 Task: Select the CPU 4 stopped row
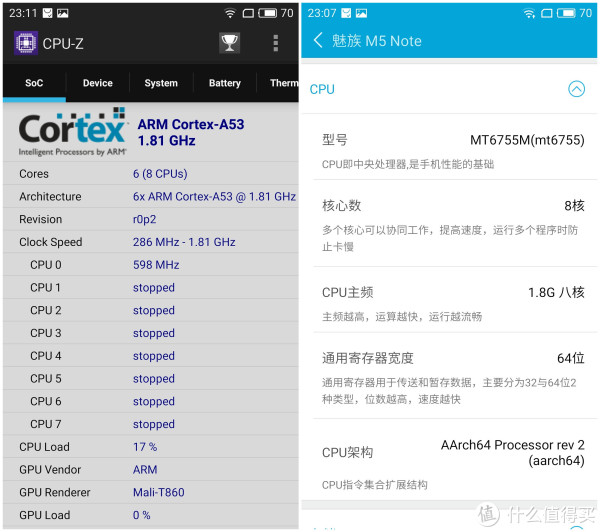tap(151, 356)
